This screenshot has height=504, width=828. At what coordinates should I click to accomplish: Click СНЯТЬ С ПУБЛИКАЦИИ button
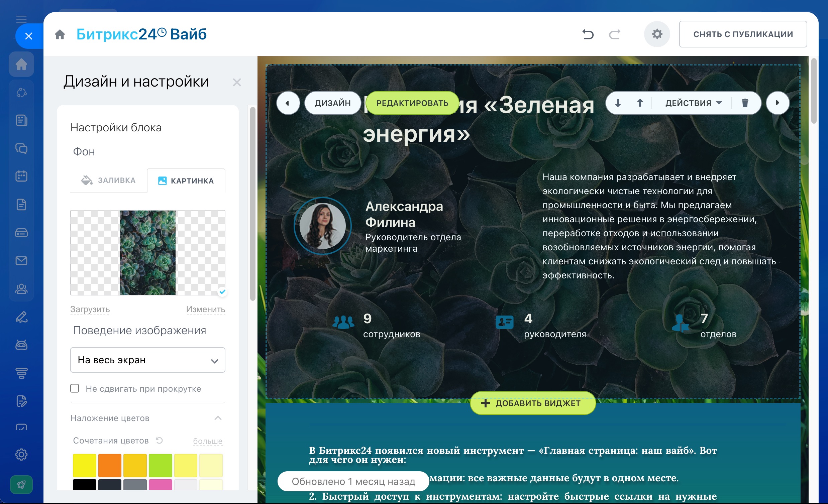(x=743, y=34)
